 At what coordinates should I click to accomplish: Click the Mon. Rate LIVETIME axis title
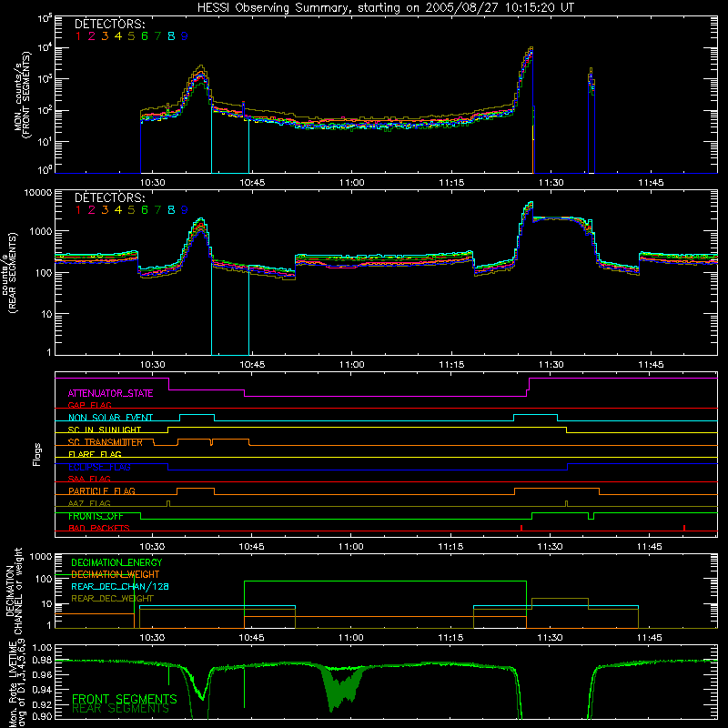(16, 683)
